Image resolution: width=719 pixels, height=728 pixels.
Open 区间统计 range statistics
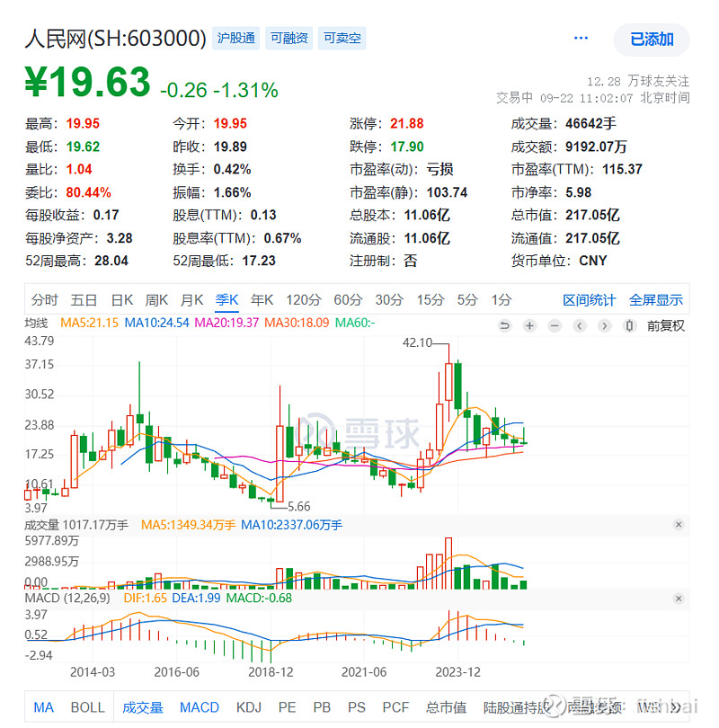pyautogui.click(x=589, y=300)
